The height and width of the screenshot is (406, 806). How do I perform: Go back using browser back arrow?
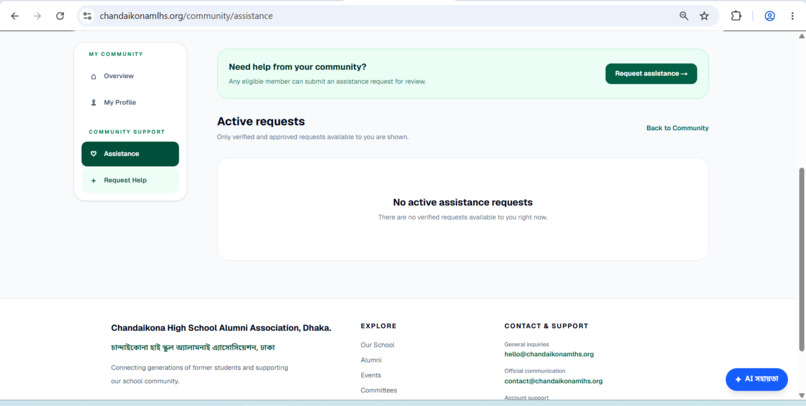coord(15,16)
